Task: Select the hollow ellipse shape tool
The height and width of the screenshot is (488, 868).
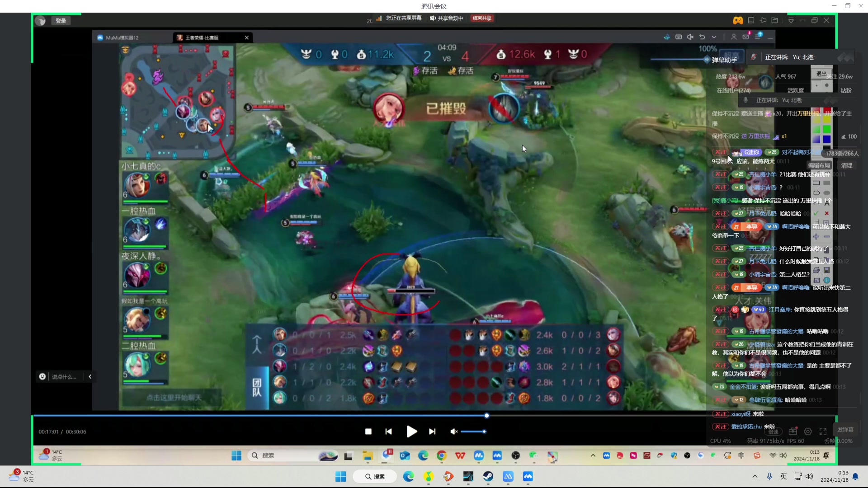Action: (x=816, y=193)
